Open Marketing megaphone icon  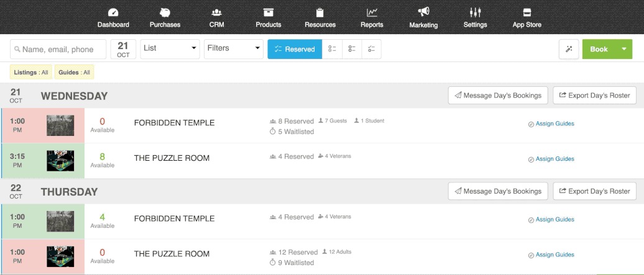pos(423,12)
